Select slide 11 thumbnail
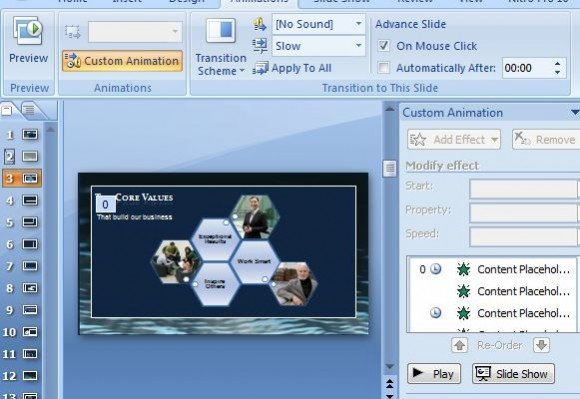The height and width of the screenshot is (399, 580). click(x=30, y=354)
